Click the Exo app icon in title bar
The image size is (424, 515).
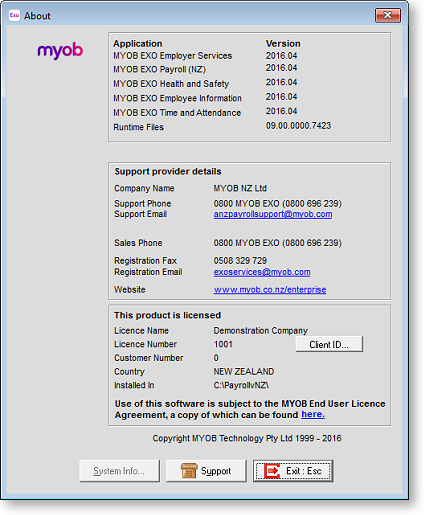pos(14,15)
